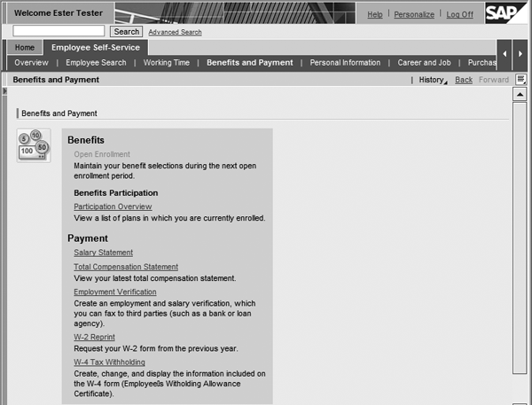Expand the left navigation panel arrow
532x405 pixels.
(4, 91)
